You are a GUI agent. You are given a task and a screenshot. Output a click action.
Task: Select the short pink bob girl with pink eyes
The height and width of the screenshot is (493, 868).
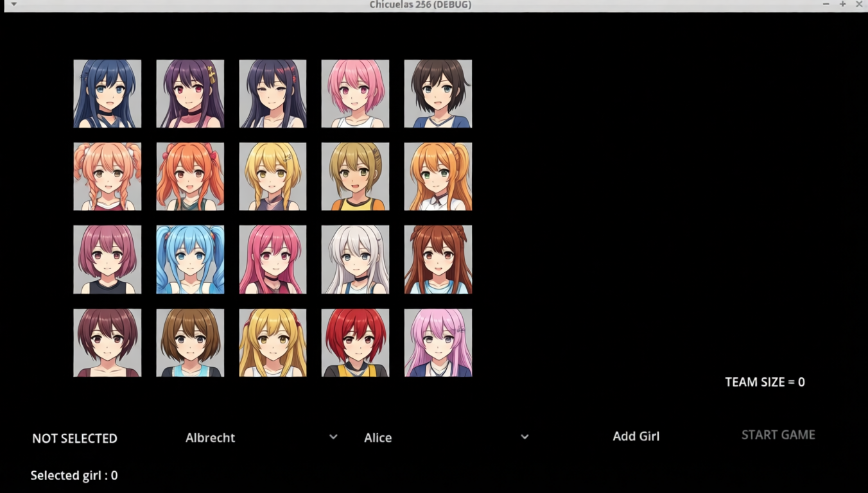[x=355, y=94]
